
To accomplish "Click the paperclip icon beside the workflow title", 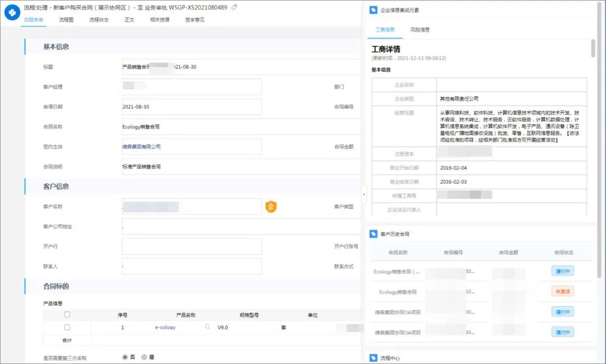I will coord(234,7).
